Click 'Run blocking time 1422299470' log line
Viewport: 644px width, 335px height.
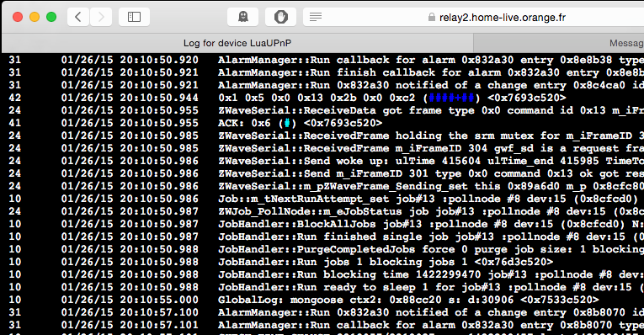coord(431,274)
